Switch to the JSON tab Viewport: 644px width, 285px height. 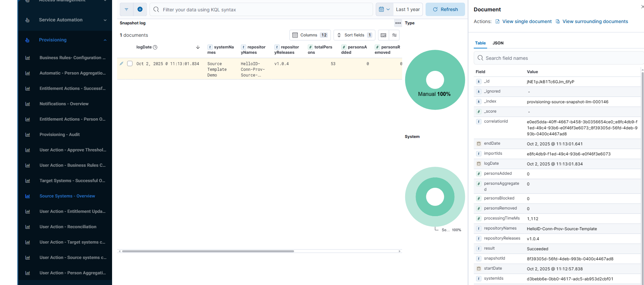pyautogui.click(x=498, y=43)
